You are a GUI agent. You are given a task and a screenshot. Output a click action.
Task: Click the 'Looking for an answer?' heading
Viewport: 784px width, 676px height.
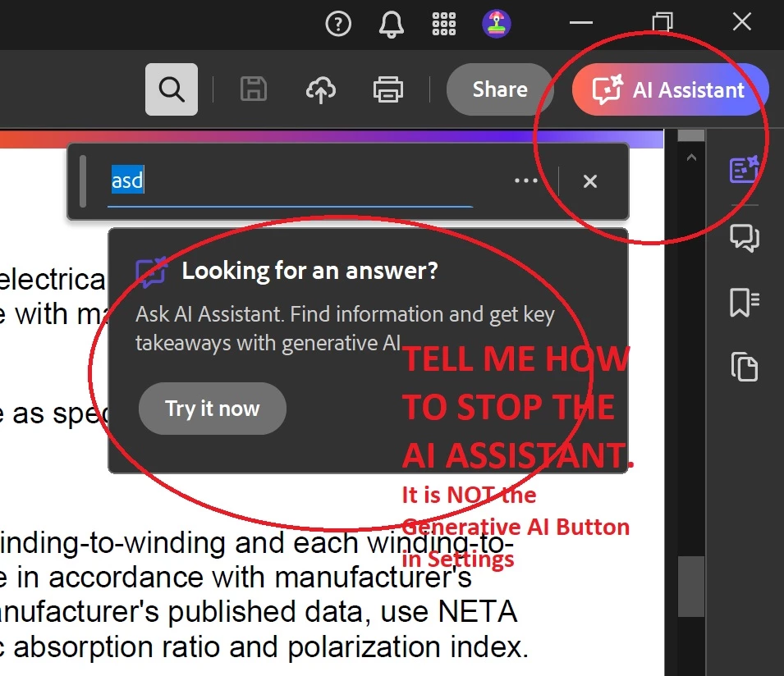pos(309,271)
